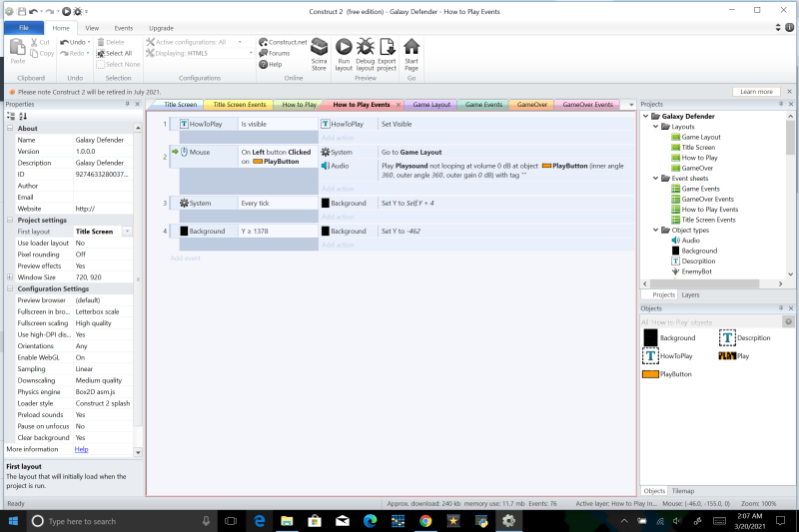The image size is (799, 532).
Task: Click the Copy tool
Action: pyautogui.click(x=42, y=53)
